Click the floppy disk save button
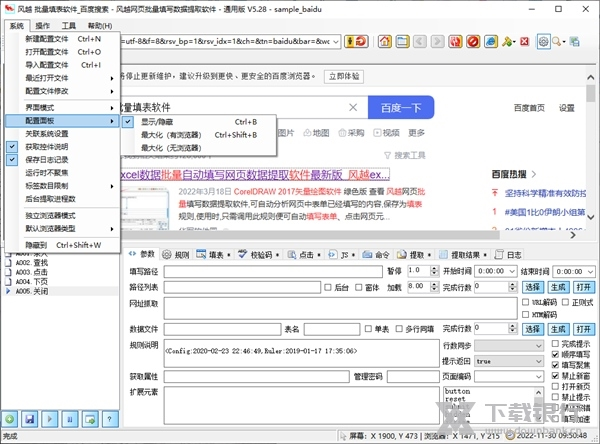The width and height of the screenshot is (600, 444). click(30, 419)
